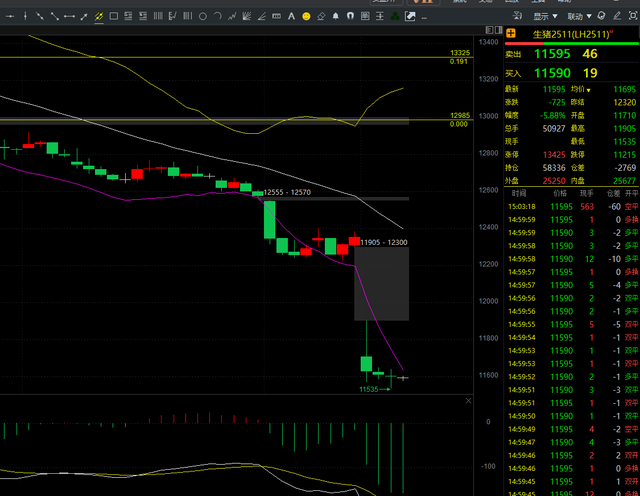Open the yellow emoji sticker tool
Viewport: 640px width, 496px height.
coord(306,16)
